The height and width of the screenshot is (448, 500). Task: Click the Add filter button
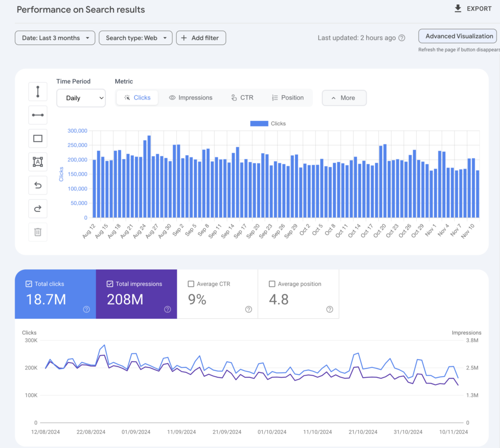click(x=201, y=38)
